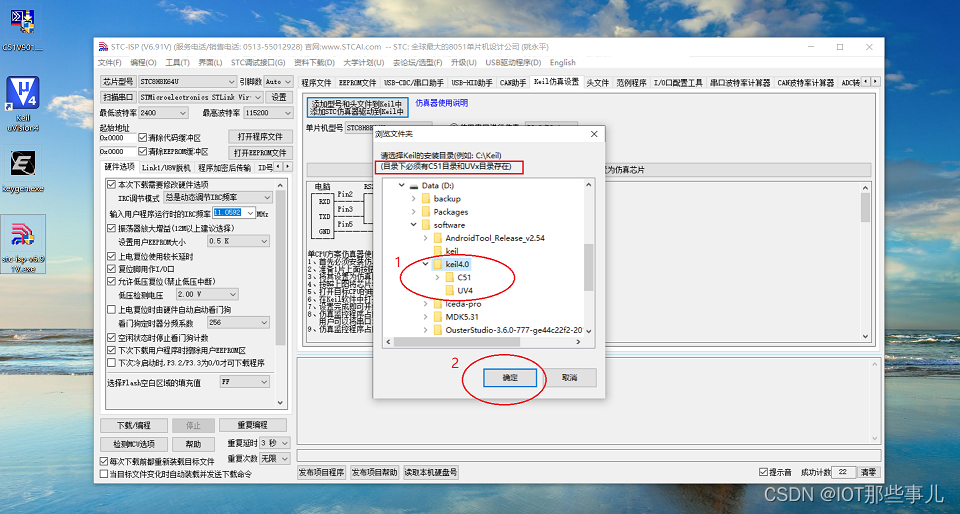Select the stc-isp-v6.91W.exe desktop icon
This screenshot has height=514, width=960.
tap(23, 235)
